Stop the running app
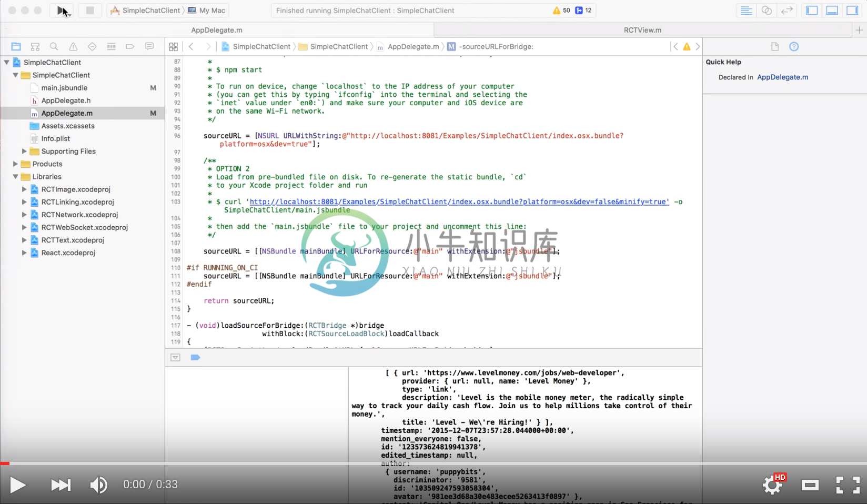The height and width of the screenshot is (504, 867). pyautogui.click(x=90, y=11)
